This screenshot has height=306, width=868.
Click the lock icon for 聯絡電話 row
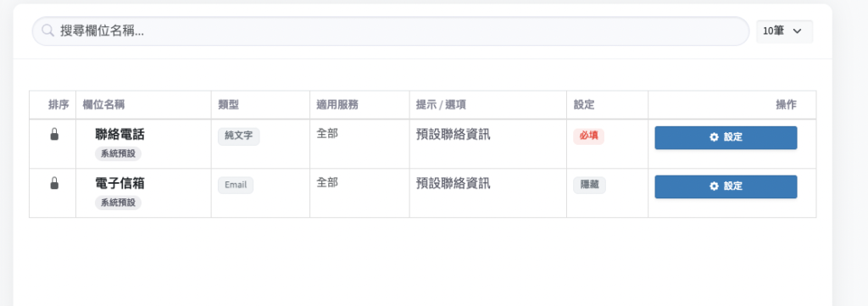click(54, 134)
